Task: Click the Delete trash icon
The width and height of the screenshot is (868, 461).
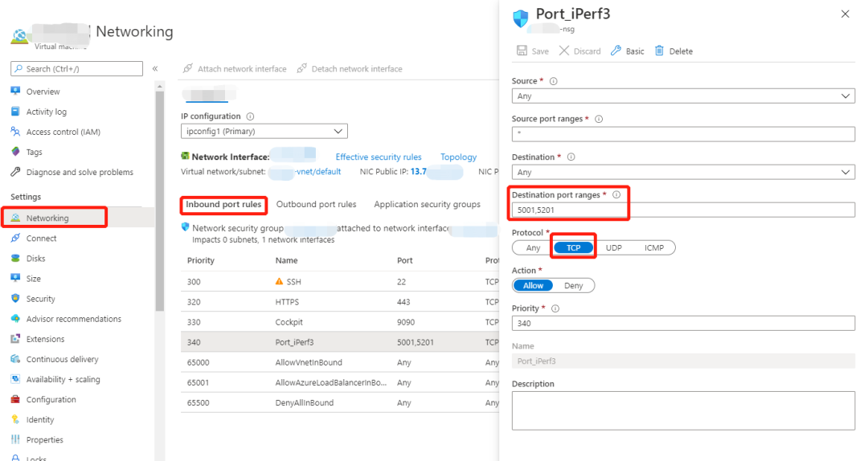Action: pyautogui.click(x=660, y=51)
